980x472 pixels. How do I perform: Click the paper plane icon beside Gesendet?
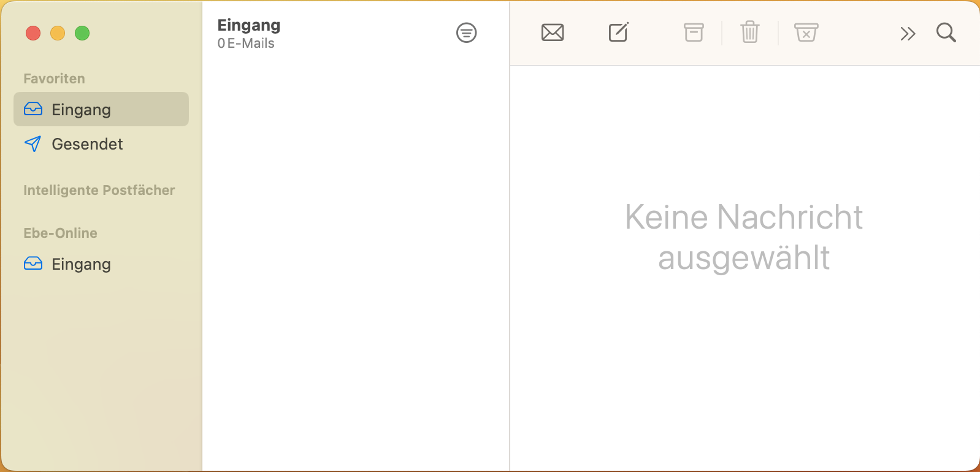point(33,144)
